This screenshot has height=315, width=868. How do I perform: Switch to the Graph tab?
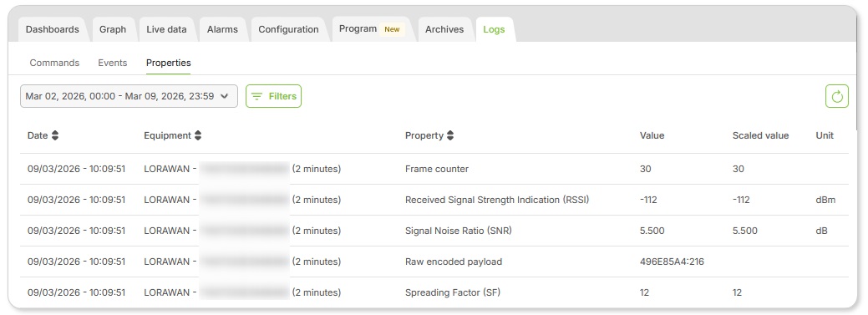[113, 29]
